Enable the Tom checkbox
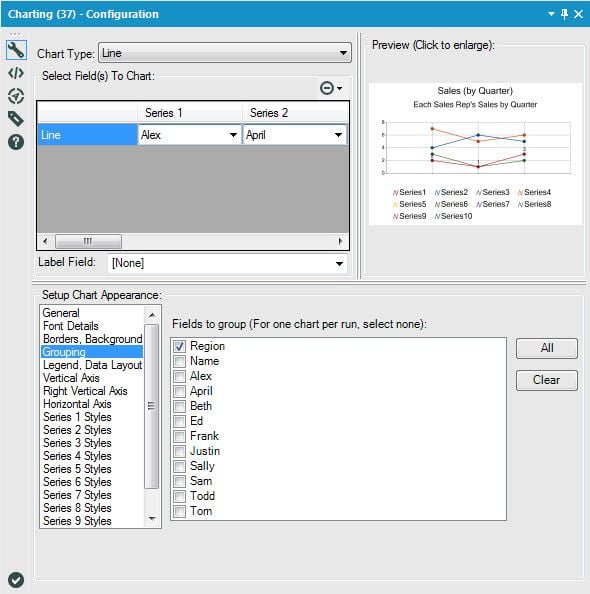Screen dimensions: 590x594 click(179, 511)
